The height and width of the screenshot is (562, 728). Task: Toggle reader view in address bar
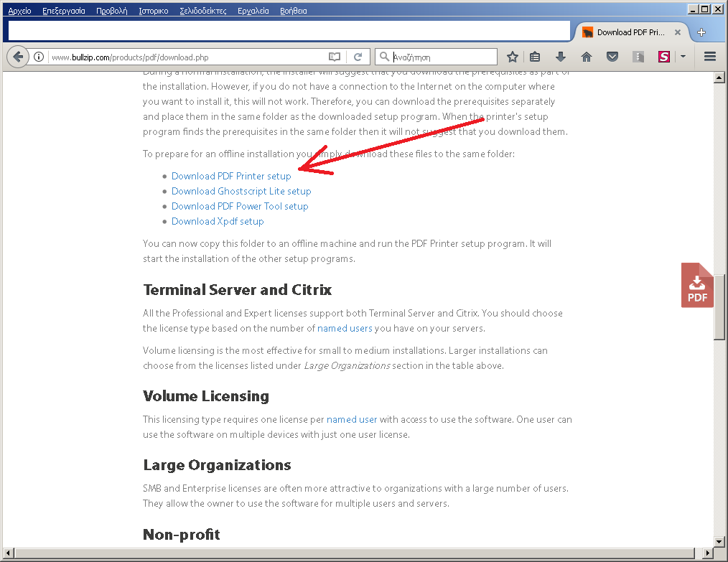coord(334,57)
